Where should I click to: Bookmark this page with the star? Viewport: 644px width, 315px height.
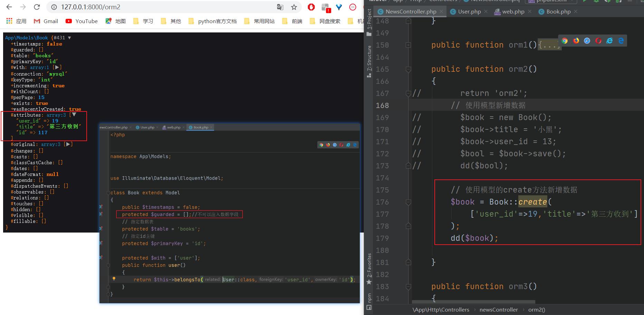pos(294,7)
